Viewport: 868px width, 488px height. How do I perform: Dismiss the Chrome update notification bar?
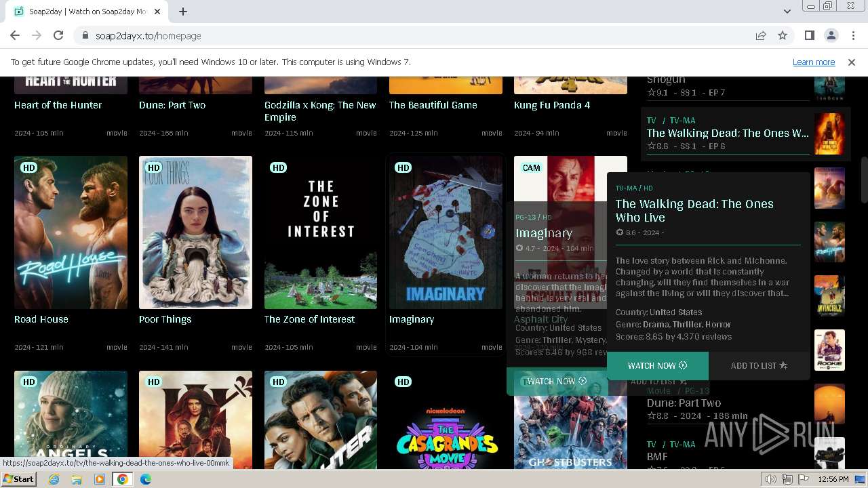point(852,62)
